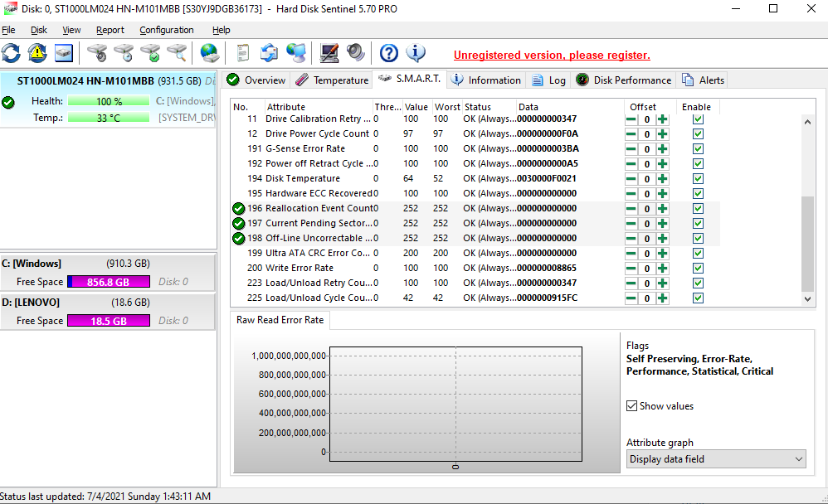Open the text report document icon
Image resolution: width=828 pixels, height=504 pixels.
click(242, 53)
